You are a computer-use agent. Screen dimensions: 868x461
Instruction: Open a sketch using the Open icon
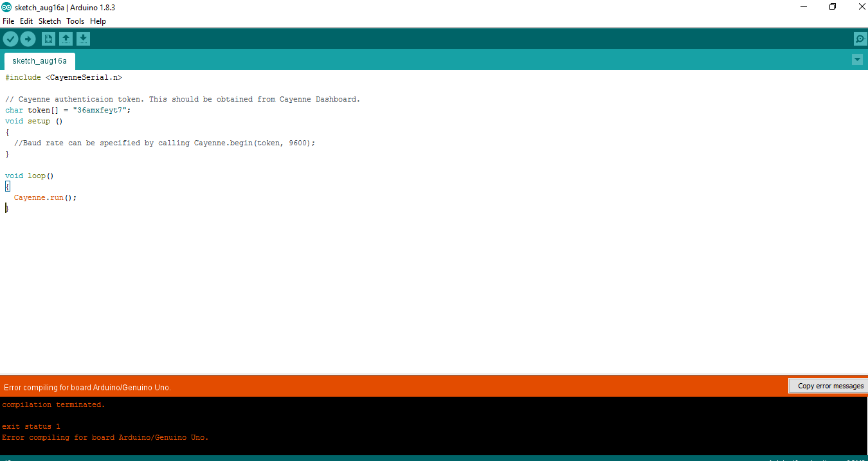(66, 39)
